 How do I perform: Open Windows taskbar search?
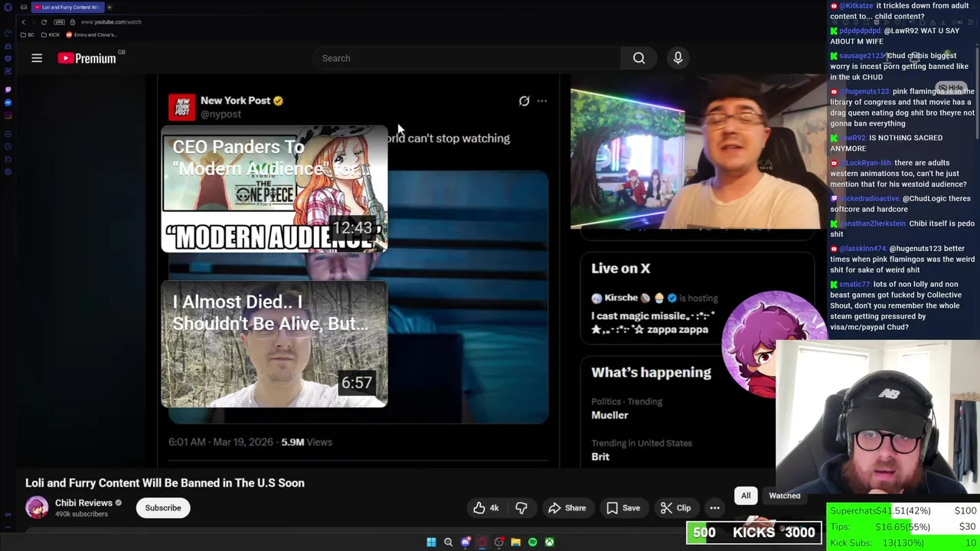(x=448, y=542)
